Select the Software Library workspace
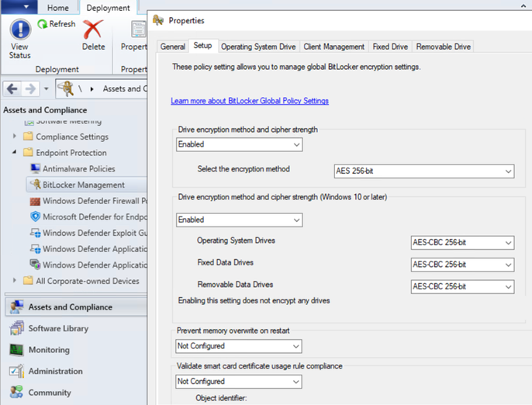This screenshot has width=532, height=405. [x=58, y=328]
